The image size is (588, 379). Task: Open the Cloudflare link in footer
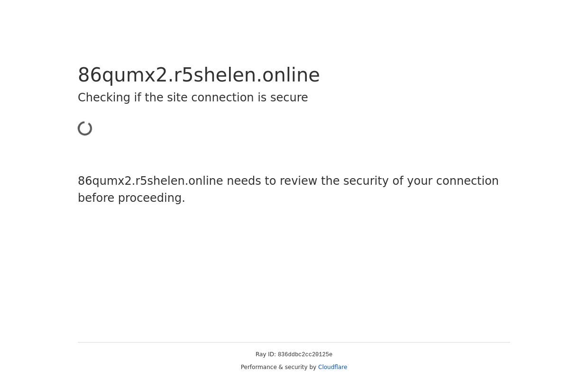(x=332, y=367)
